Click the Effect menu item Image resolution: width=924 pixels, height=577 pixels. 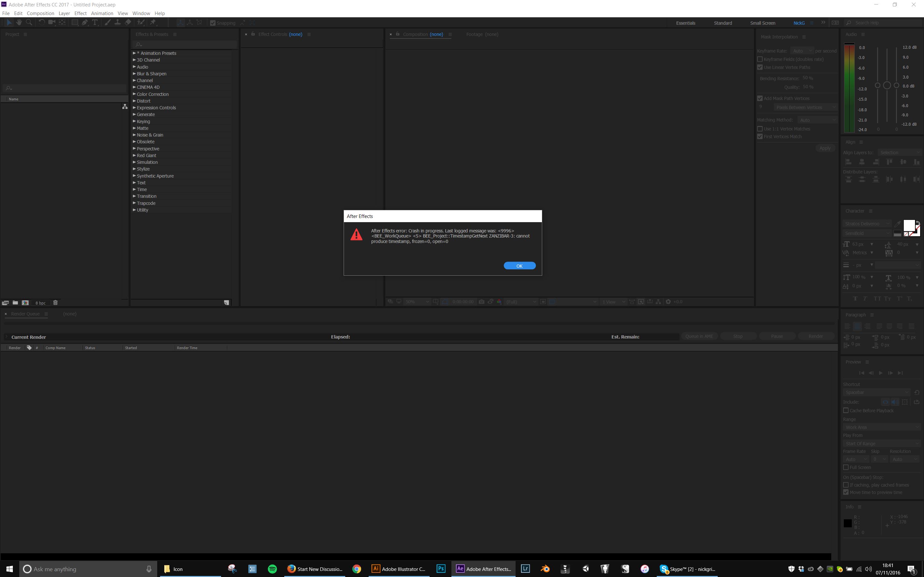click(80, 13)
